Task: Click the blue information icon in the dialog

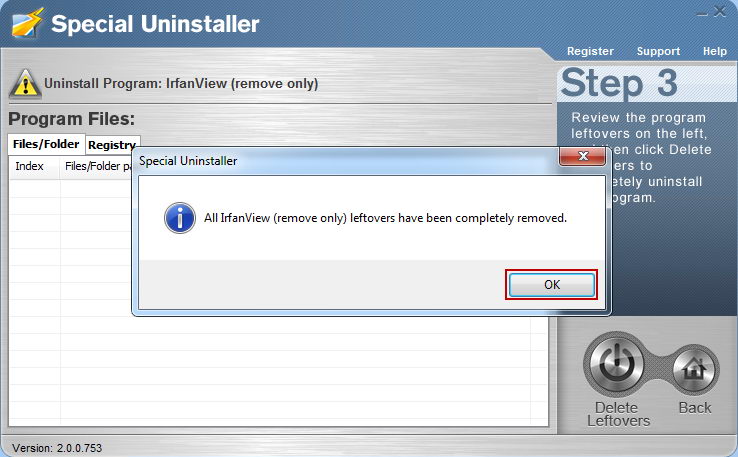Action: click(x=180, y=218)
